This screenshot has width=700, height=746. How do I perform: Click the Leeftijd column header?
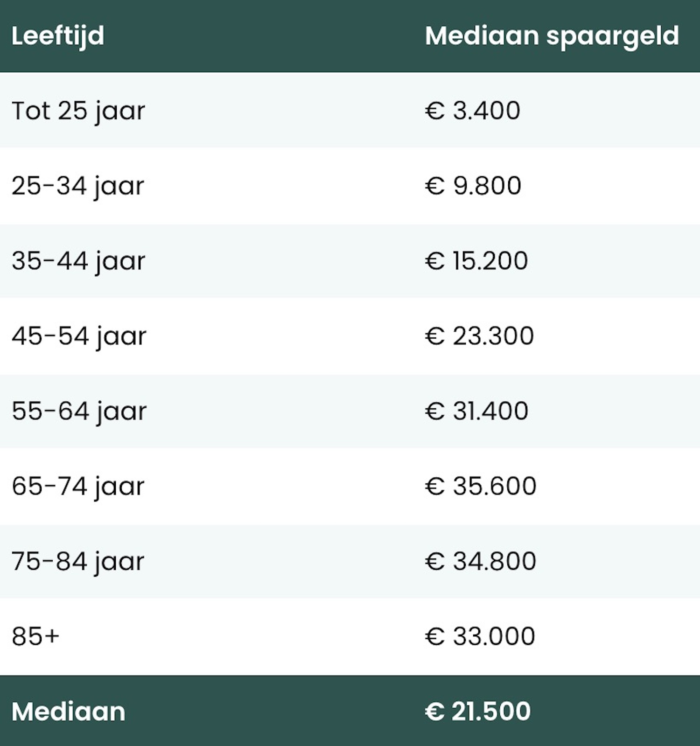click(58, 36)
